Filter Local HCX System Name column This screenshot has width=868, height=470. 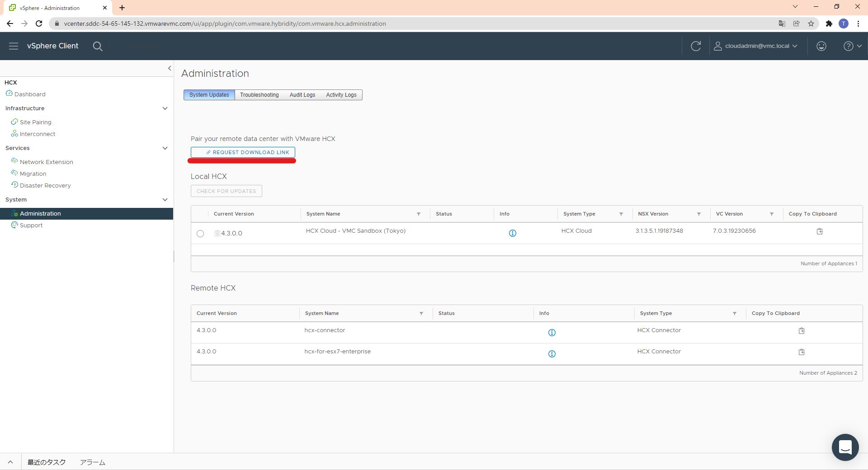[419, 214]
